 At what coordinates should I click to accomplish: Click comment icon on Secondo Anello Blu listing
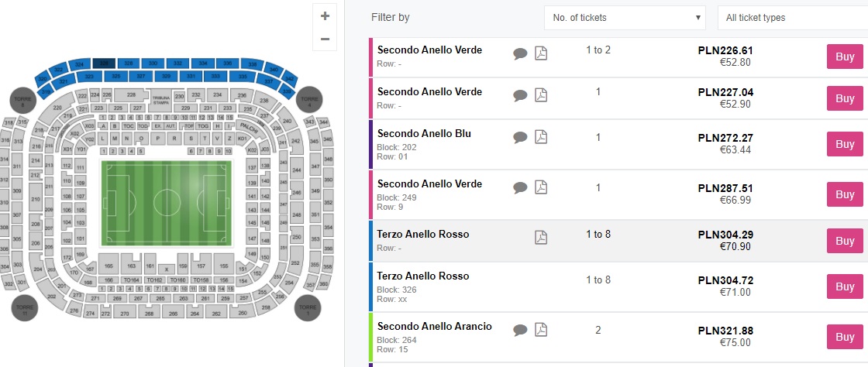(x=520, y=137)
